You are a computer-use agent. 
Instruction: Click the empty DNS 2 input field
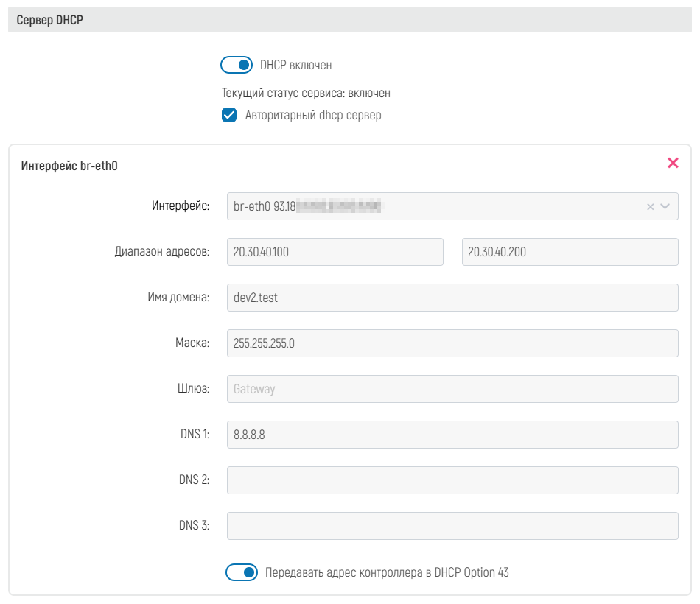pyautogui.click(x=452, y=480)
